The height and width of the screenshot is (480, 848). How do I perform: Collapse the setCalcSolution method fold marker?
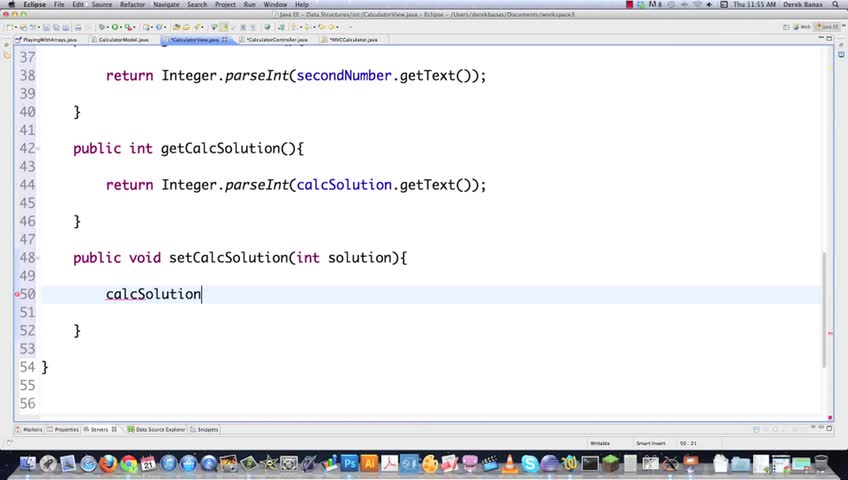38,258
